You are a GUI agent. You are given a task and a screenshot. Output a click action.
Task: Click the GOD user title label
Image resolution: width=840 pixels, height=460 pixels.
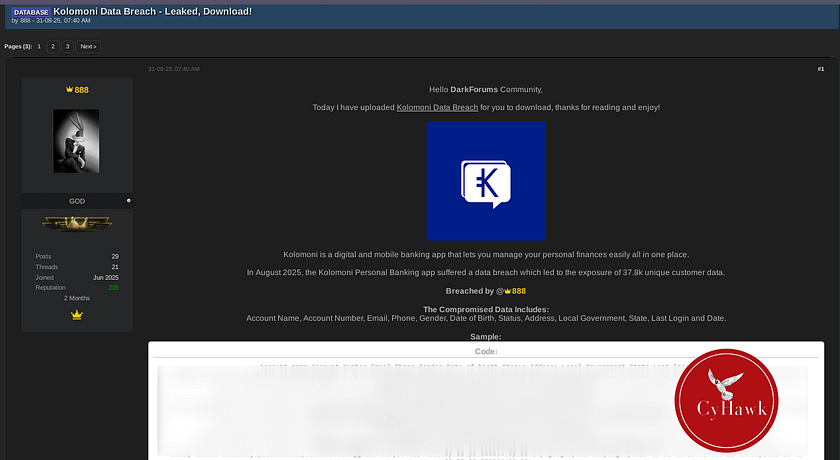(x=77, y=201)
